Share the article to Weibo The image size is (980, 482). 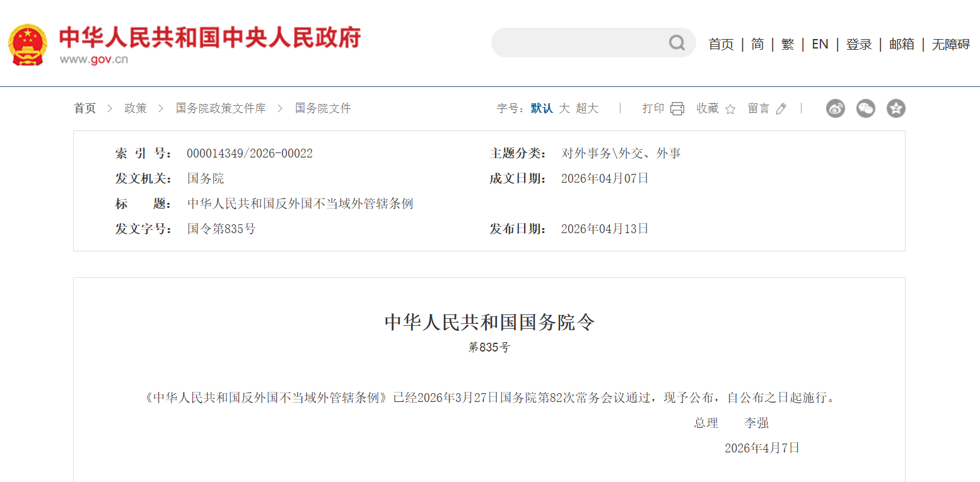(x=835, y=108)
